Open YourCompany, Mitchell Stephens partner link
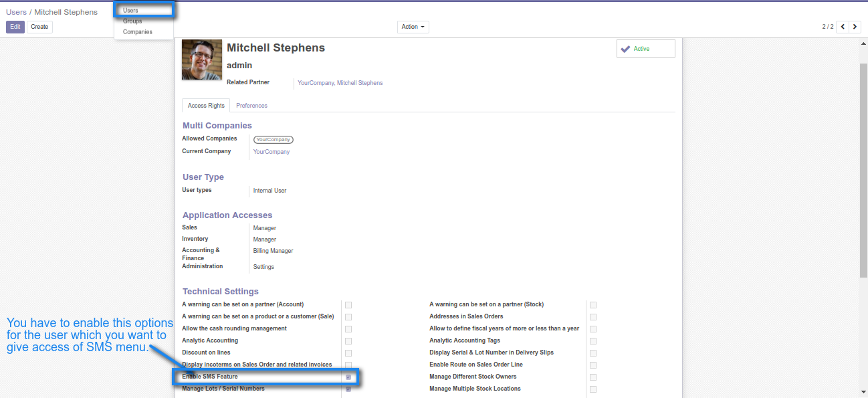 (340, 83)
